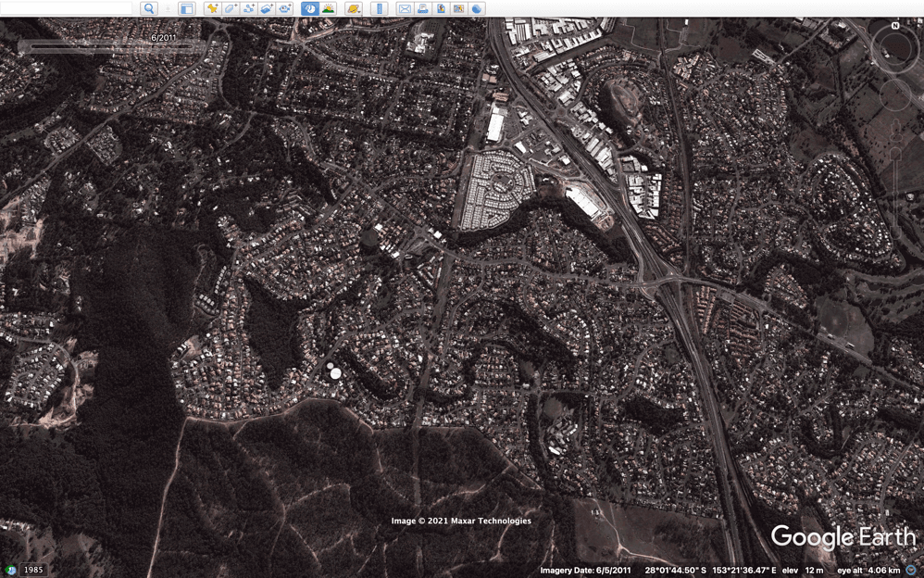
Task: Enable sunlight across the landscape
Action: [x=329, y=8]
